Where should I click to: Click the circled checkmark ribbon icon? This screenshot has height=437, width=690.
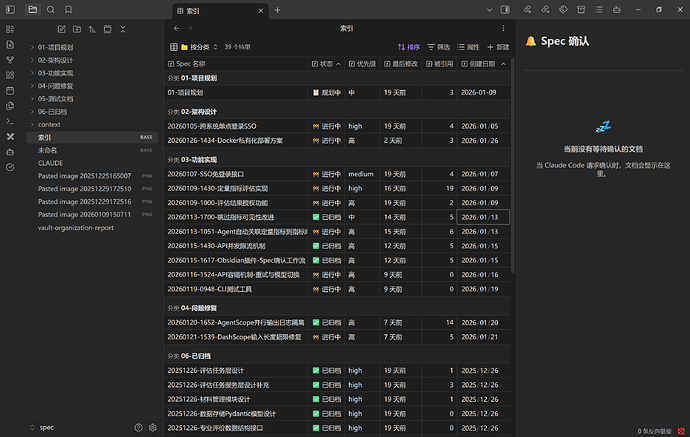pos(10,167)
